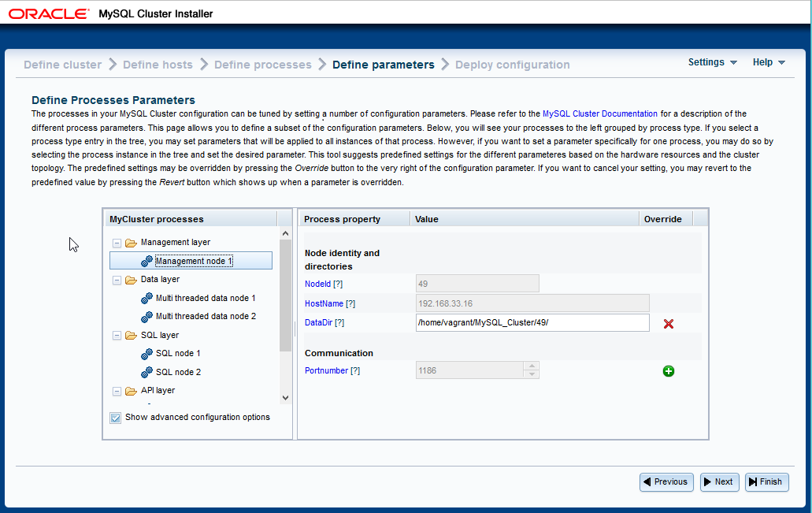
Task: Collapse the Data layer tree node
Action: pyautogui.click(x=117, y=280)
